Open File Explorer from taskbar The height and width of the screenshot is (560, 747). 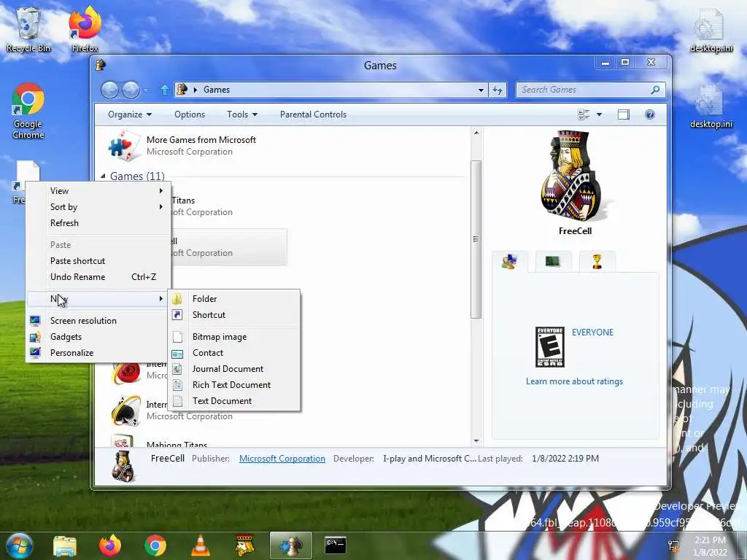65,545
